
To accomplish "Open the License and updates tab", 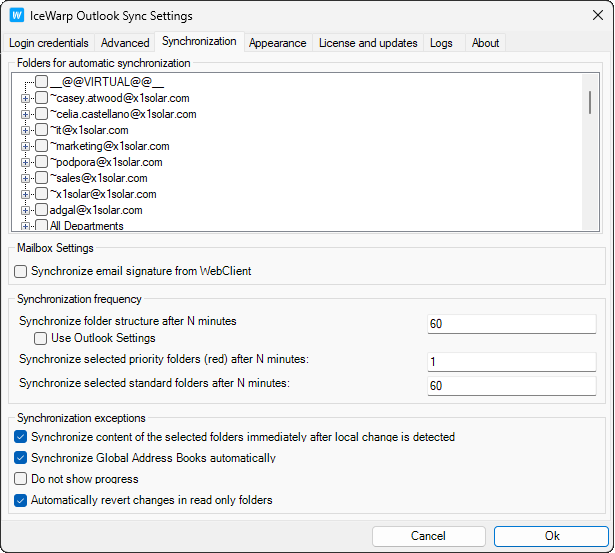I will (368, 43).
